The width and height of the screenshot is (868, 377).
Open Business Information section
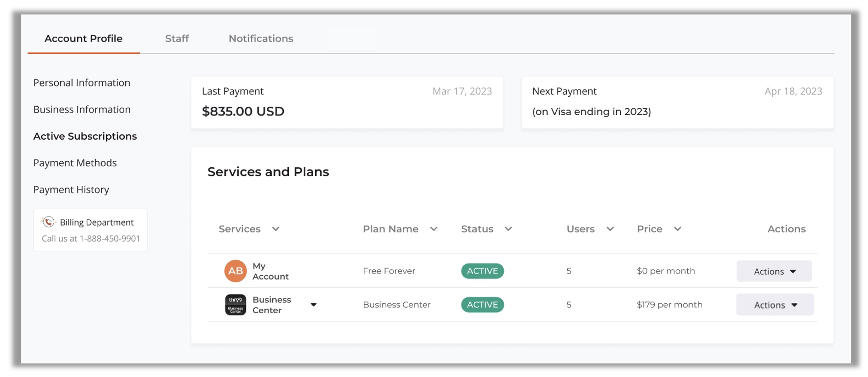[82, 109]
